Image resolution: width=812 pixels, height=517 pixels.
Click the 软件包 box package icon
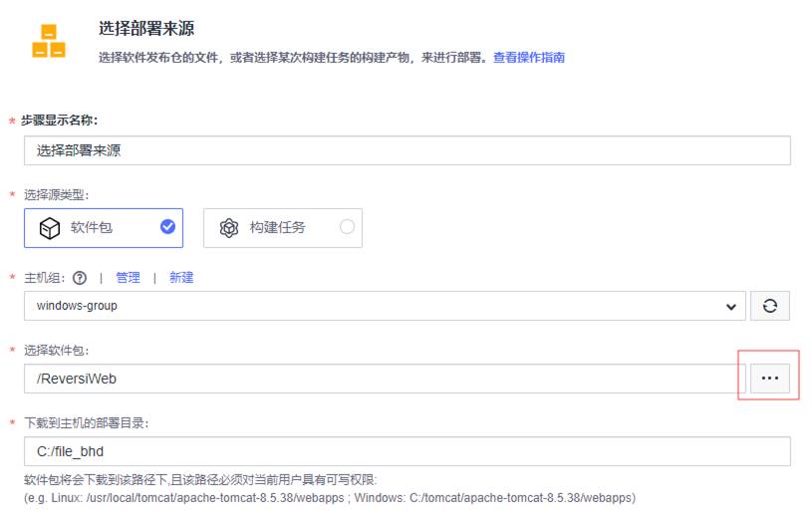[x=50, y=228]
